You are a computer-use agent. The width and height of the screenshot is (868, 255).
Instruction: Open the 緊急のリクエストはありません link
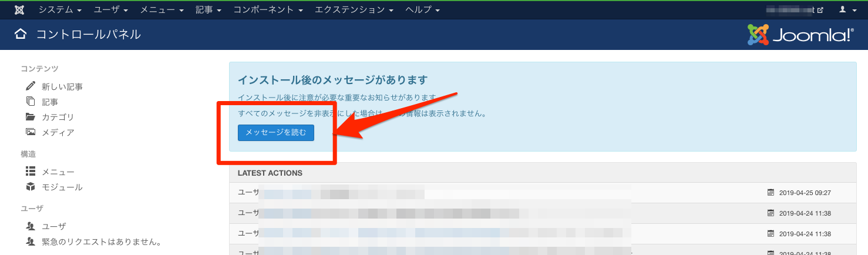click(x=101, y=241)
